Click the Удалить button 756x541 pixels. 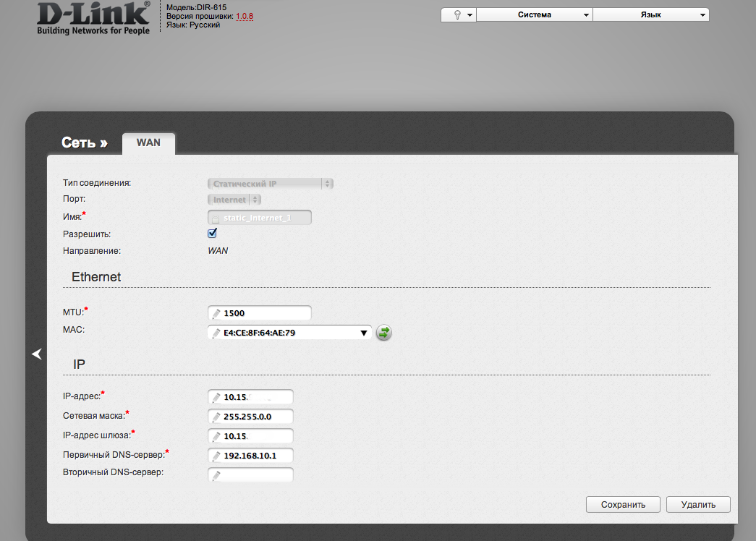pyautogui.click(x=698, y=505)
